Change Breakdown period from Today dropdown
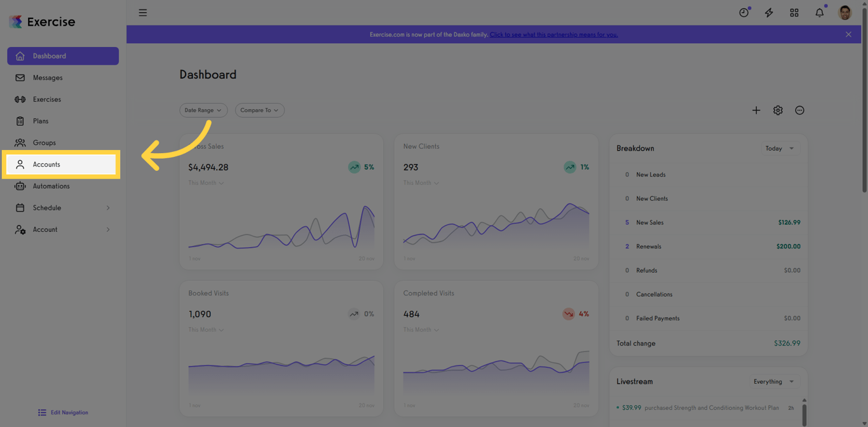868x427 pixels. (780, 148)
